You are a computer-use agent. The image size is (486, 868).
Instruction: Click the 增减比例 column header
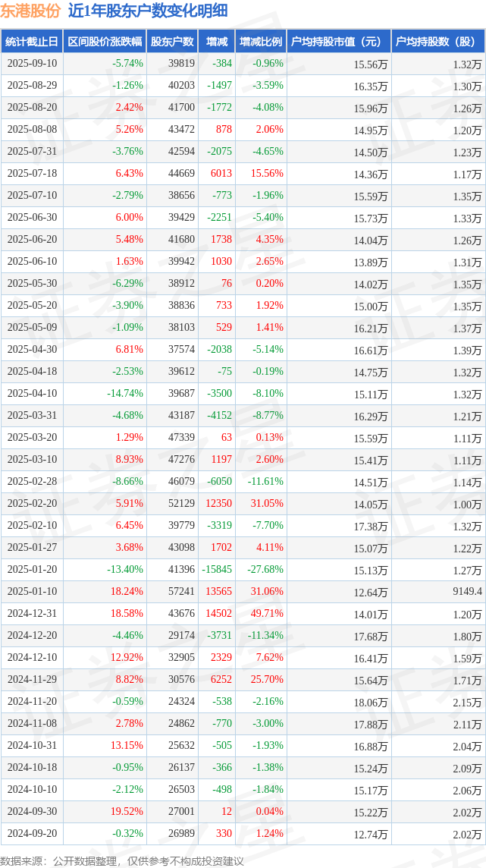[260, 42]
